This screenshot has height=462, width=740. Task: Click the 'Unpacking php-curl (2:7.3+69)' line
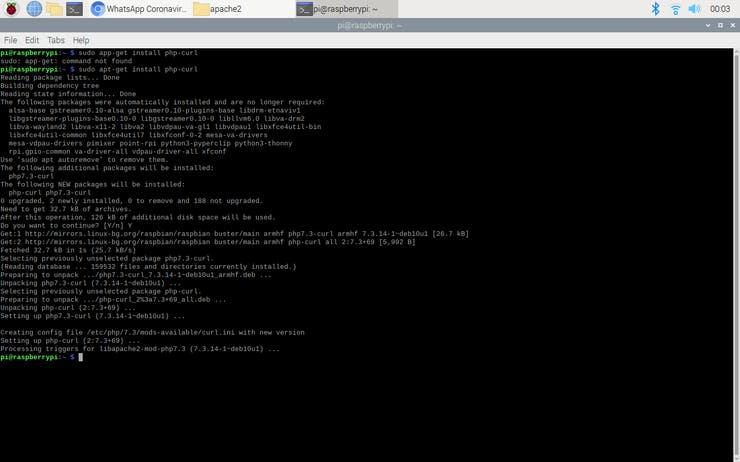point(68,308)
